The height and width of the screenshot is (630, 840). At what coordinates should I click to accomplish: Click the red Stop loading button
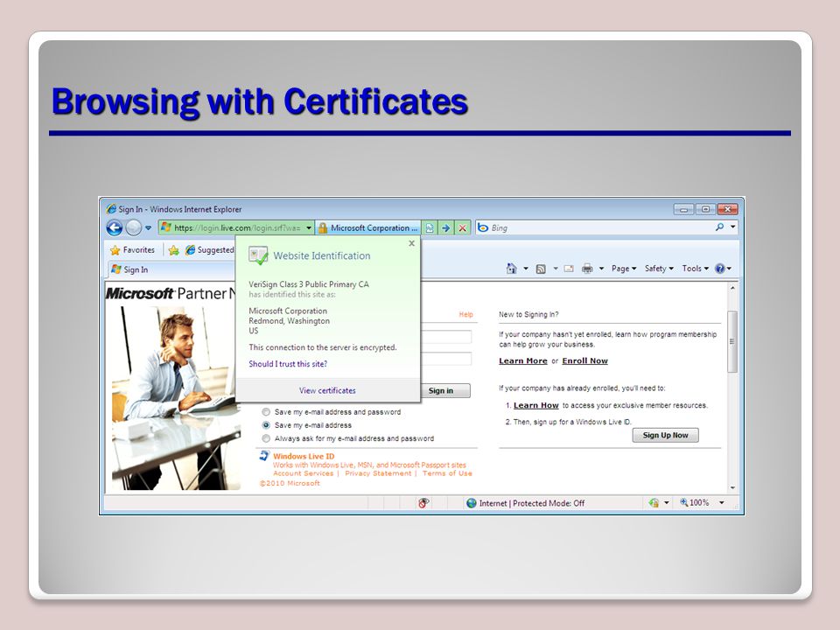tap(462, 227)
